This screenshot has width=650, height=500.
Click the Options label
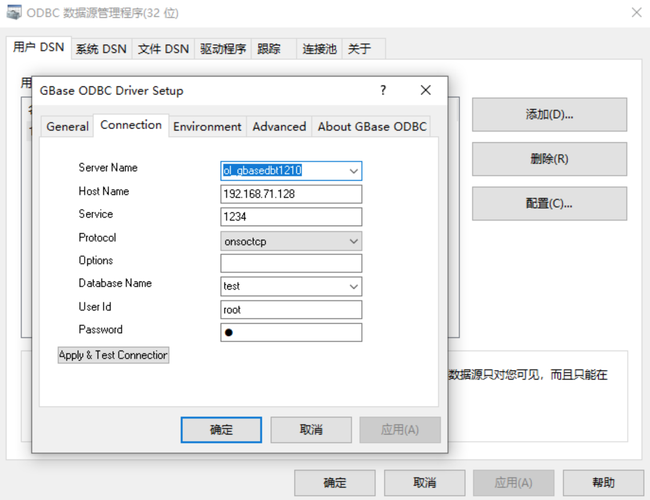click(x=96, y=260)
